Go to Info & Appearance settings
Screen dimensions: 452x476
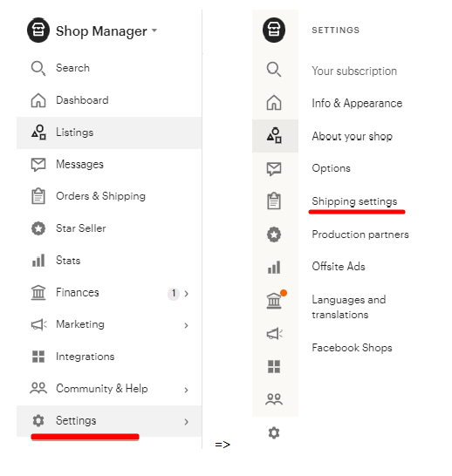tap(357, 104)
